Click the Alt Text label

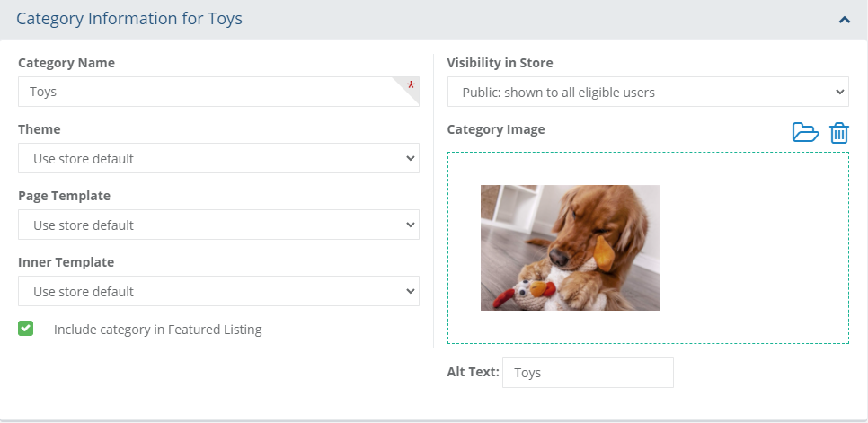click(x=473, y=372)
